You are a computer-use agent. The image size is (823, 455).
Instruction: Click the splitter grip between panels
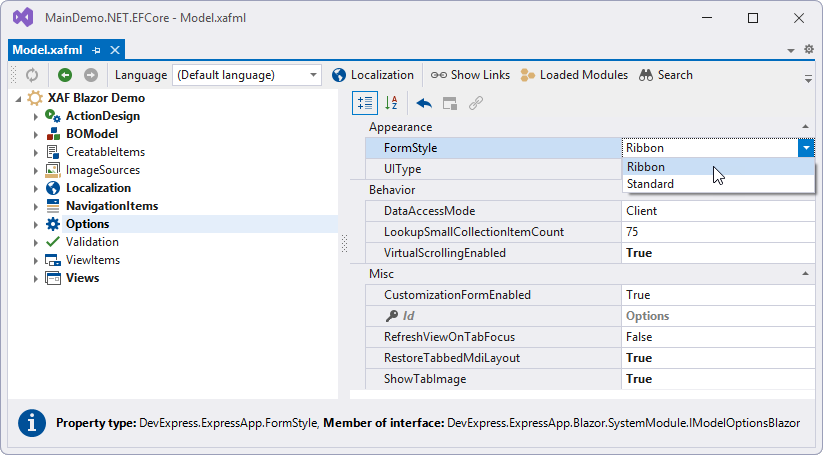click(x=344, y=244)
